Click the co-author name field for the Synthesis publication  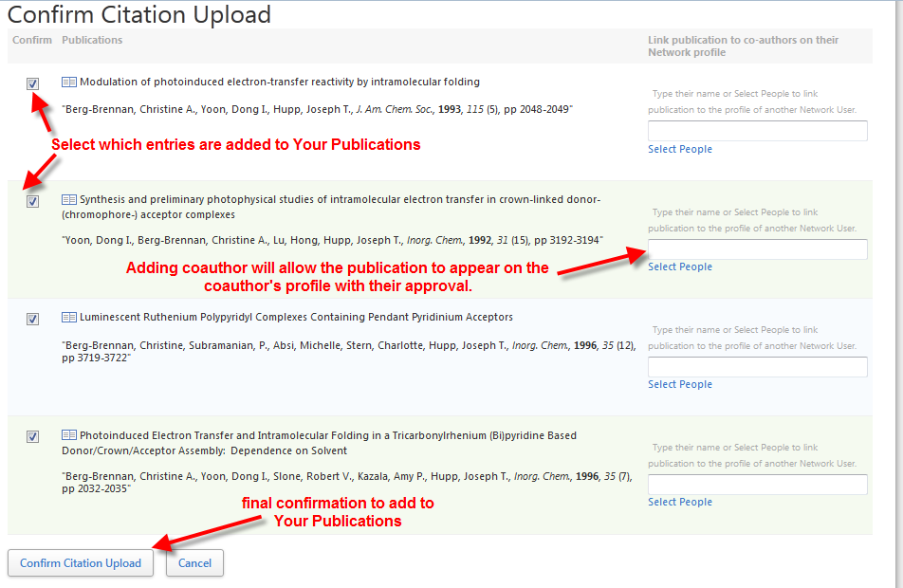coord(757,249)
